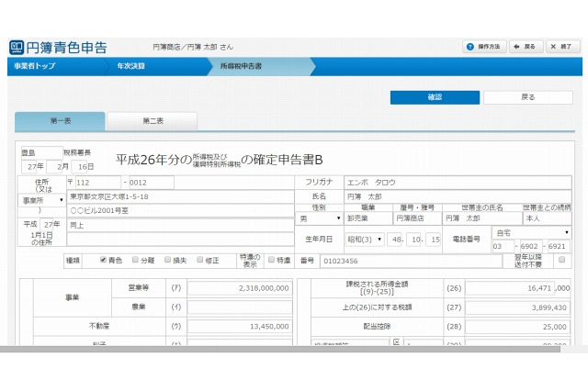Expand the 自宅 phone type dropdown

531,233
